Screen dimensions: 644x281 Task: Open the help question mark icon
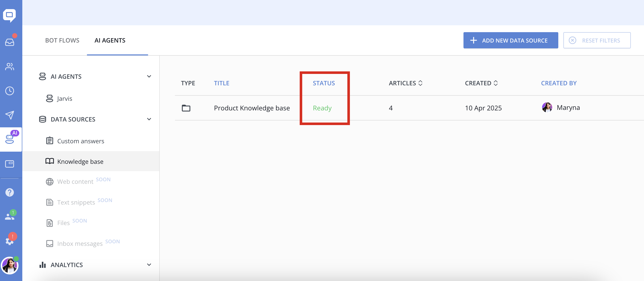[10, 192]
